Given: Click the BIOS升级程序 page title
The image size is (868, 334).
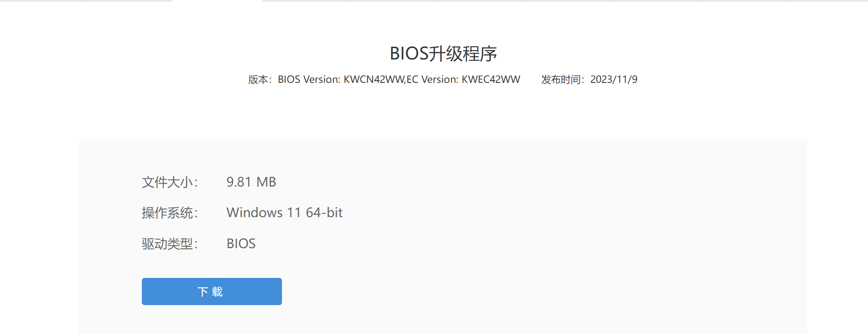Looking at the screenshot, I should [443, 54].
